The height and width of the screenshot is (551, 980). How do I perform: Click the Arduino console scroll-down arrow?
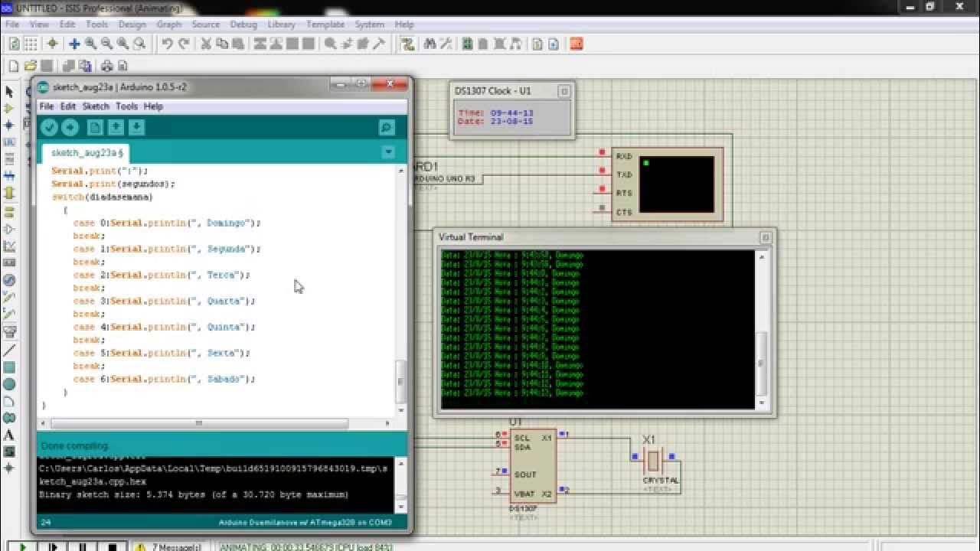click(x=400, y=506)
